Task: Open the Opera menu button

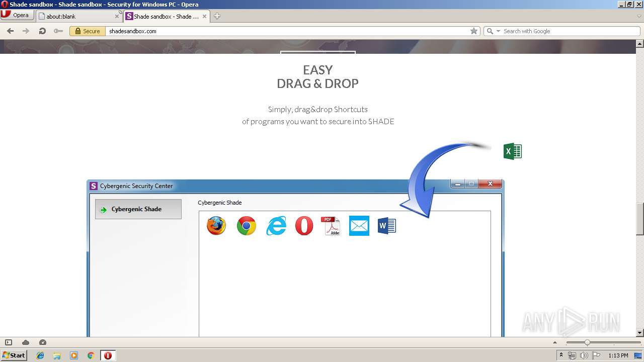Action: (x=17, y=15)
